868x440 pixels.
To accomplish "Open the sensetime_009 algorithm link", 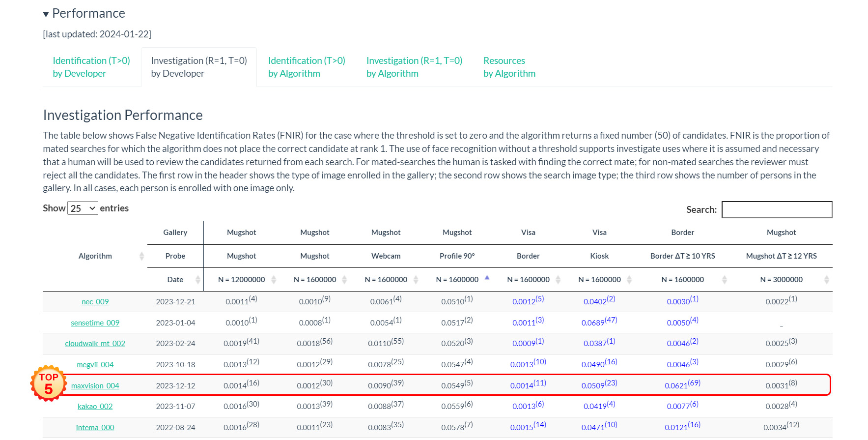I will tap(95, 323).
